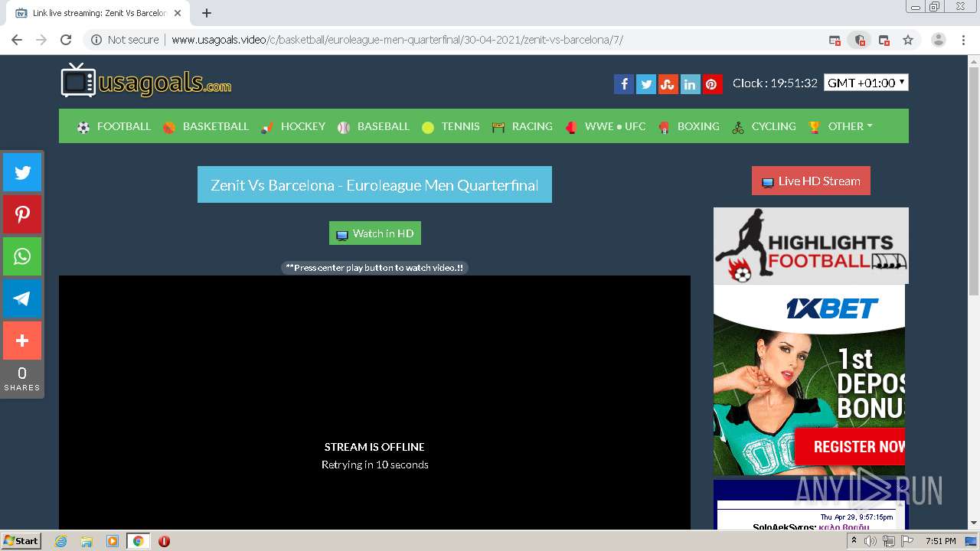Open file explorer from taskbar
This screenshot has height=551, width=980.
click(x=87, y=541)
